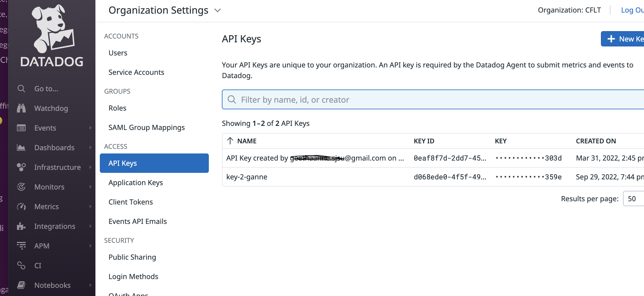Click the Metrics gauge icon
644x296 pixels.
pos(21,206)
